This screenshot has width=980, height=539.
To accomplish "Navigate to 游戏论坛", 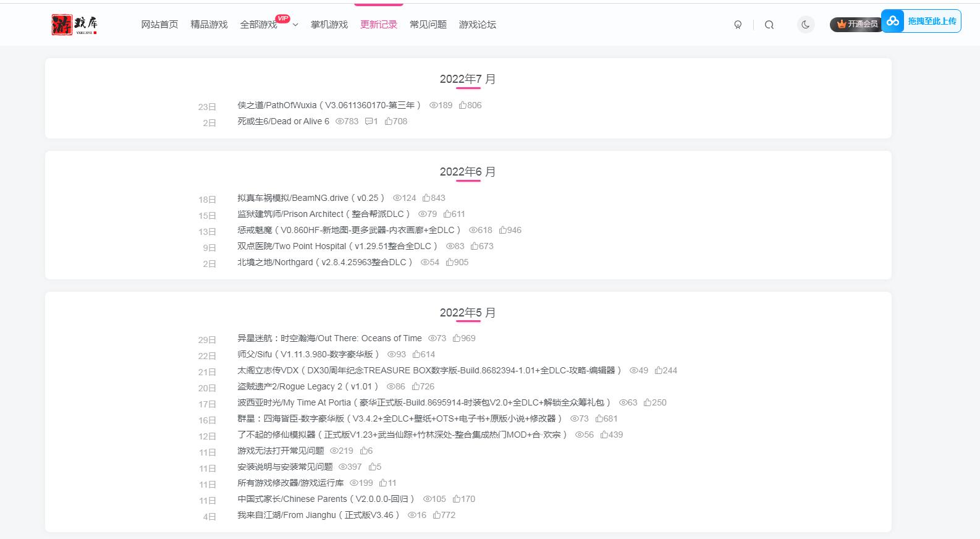I will (477, 25).
